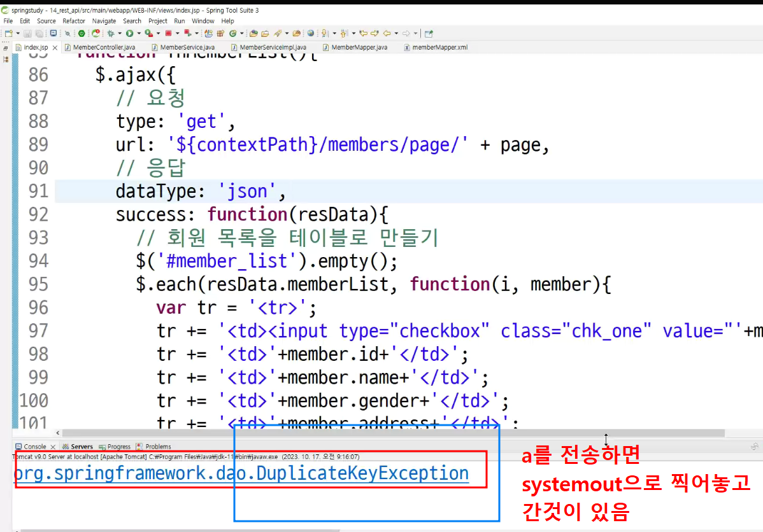Viewport: 763px width, 532px height.
Task: Click the restore view icon left of tabs
Action: point(5,48)
